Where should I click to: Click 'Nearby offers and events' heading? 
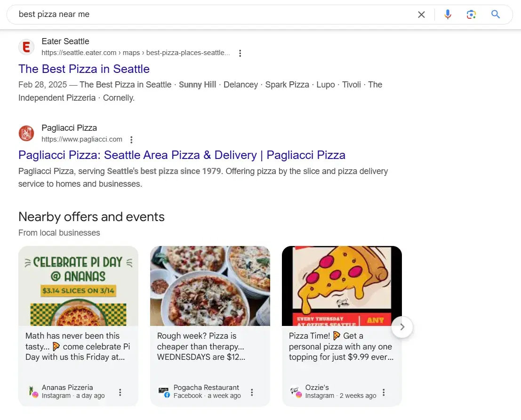[91, 217]
